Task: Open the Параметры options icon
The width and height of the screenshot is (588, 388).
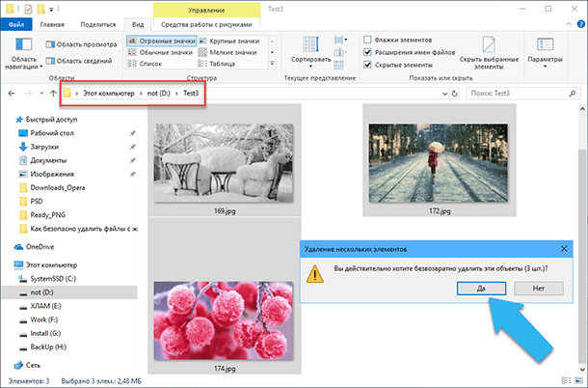Action: [x=545, y=44]
